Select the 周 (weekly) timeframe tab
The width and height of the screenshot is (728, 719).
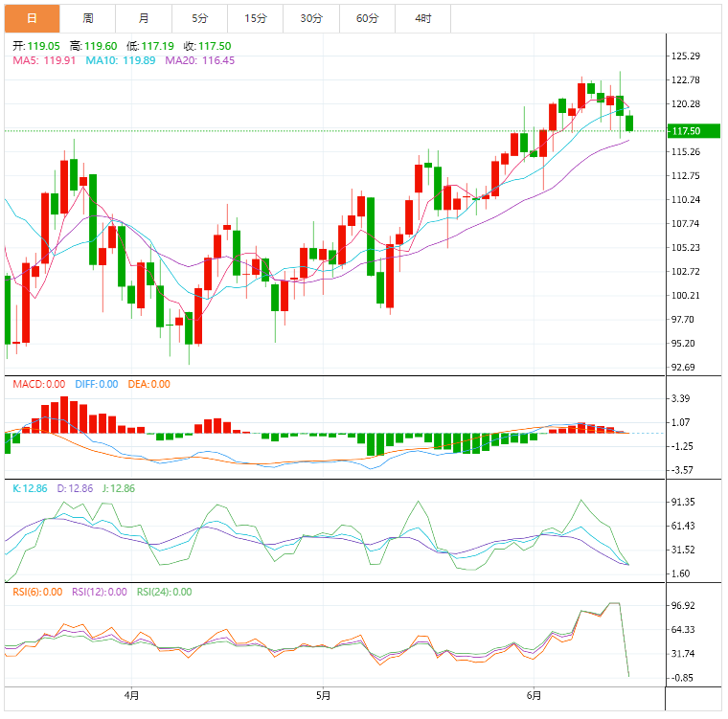pos(88,18)
